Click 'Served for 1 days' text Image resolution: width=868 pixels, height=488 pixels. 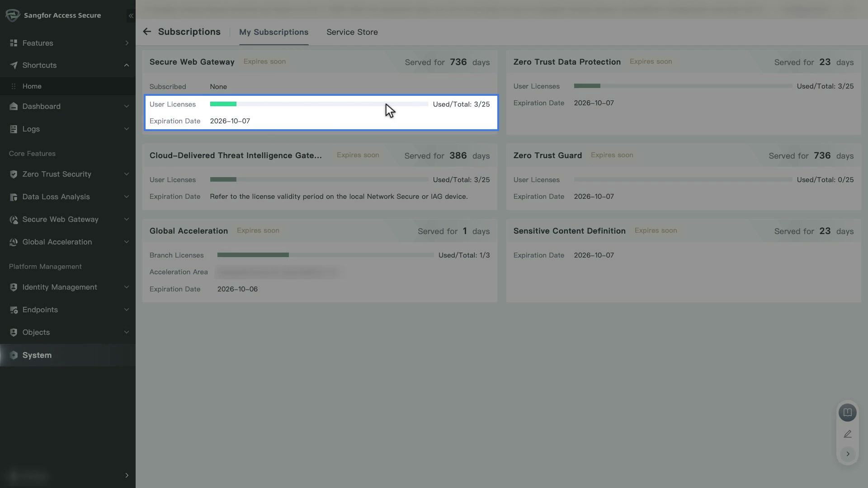(x=454, y=231)
